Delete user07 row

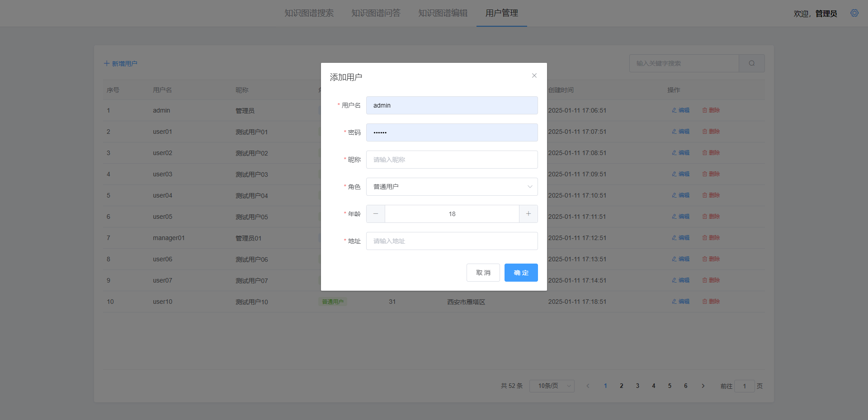711,280
